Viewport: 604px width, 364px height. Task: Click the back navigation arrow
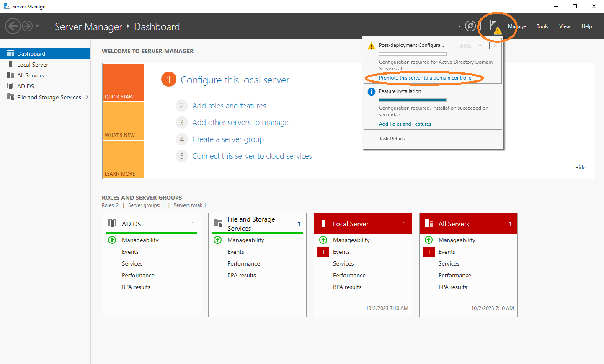coord(13,26)
